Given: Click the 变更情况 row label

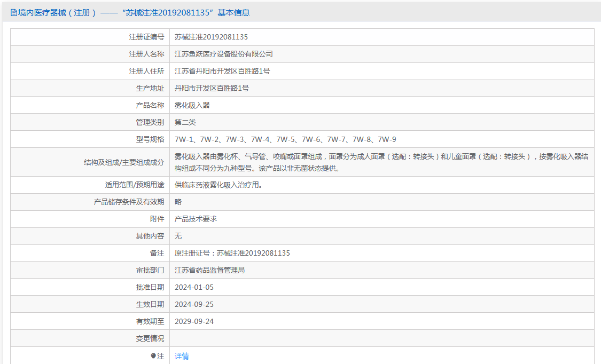Looking at the screenshot, I should pos(150,339).
